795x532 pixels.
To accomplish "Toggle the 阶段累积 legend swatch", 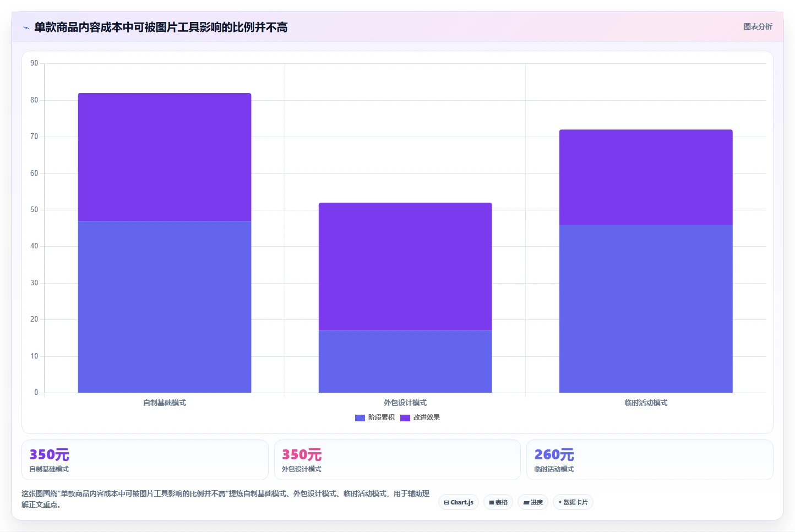I will pyautogui.click(x=360, y=417).
